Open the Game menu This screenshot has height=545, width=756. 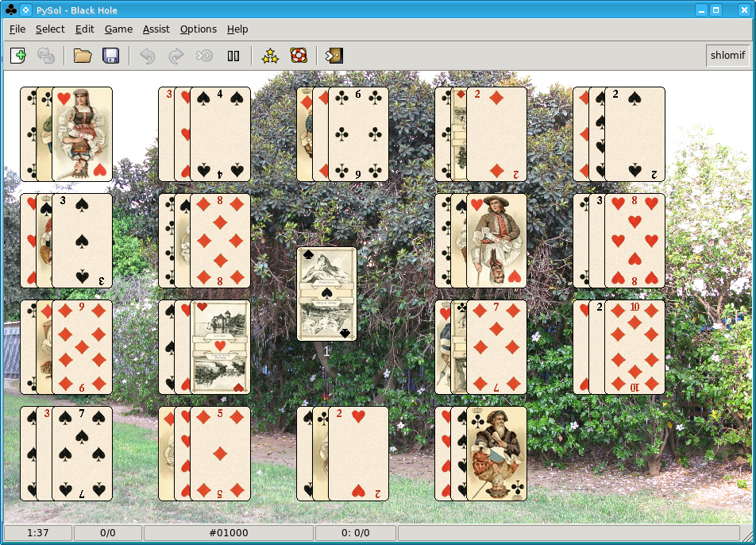118,29
